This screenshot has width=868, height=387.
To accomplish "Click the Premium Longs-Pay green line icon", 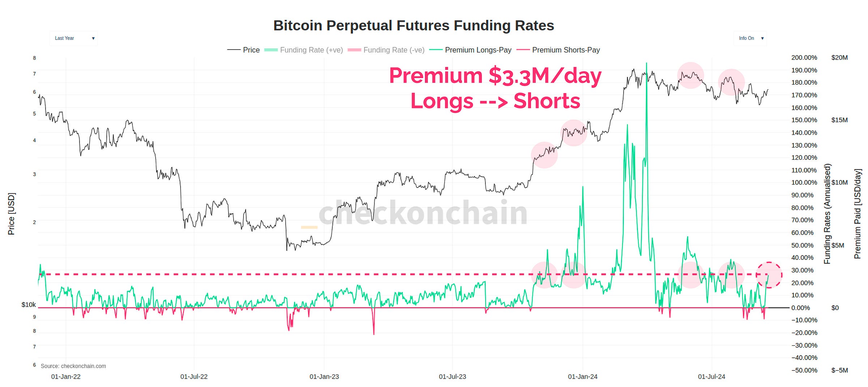I will 436,50.
